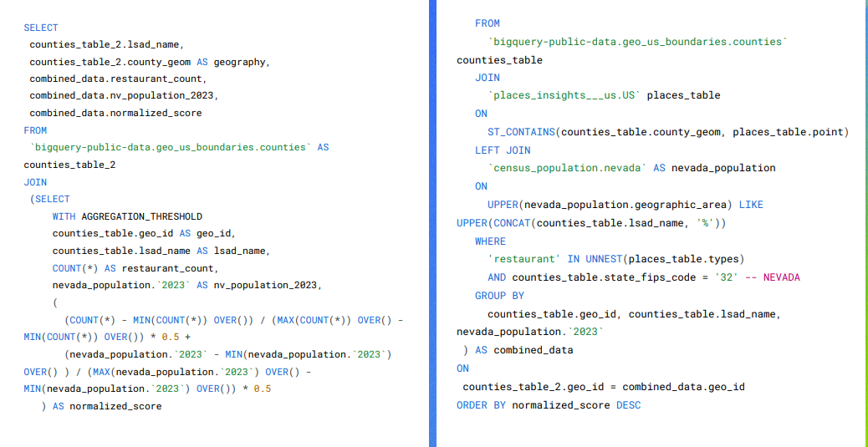Click the line 'counties_table_2.lsad_name,'

pyautogui.click(x=105, y=44)
